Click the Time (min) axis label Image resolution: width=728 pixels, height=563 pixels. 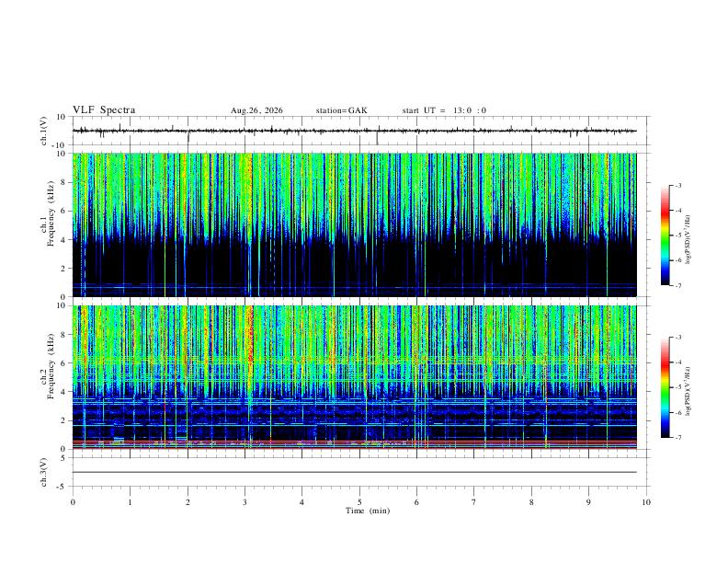[368, 511]
